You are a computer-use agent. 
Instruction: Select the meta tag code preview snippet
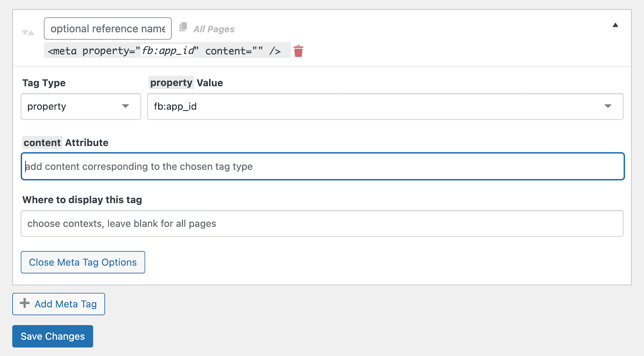(x=166, y=51)
